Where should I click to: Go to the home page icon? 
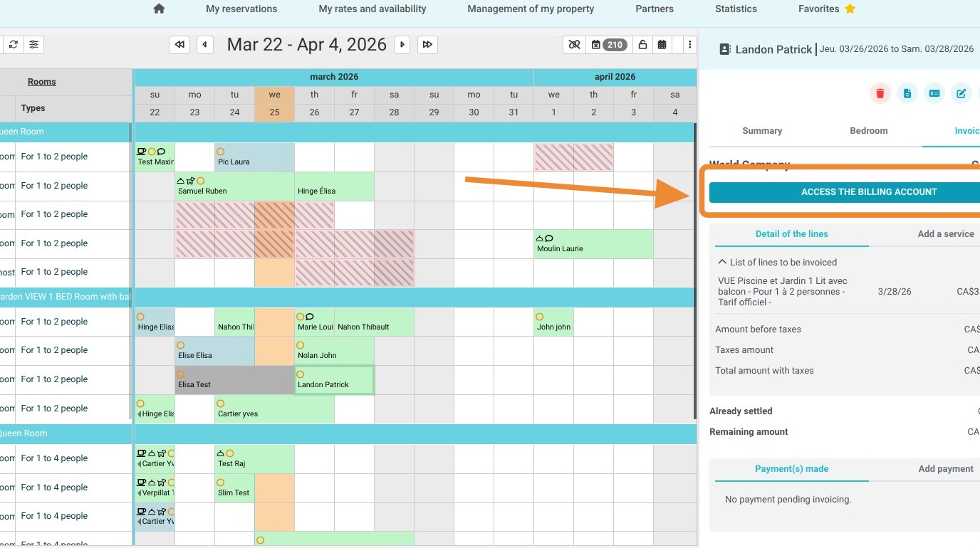point(159,9)
